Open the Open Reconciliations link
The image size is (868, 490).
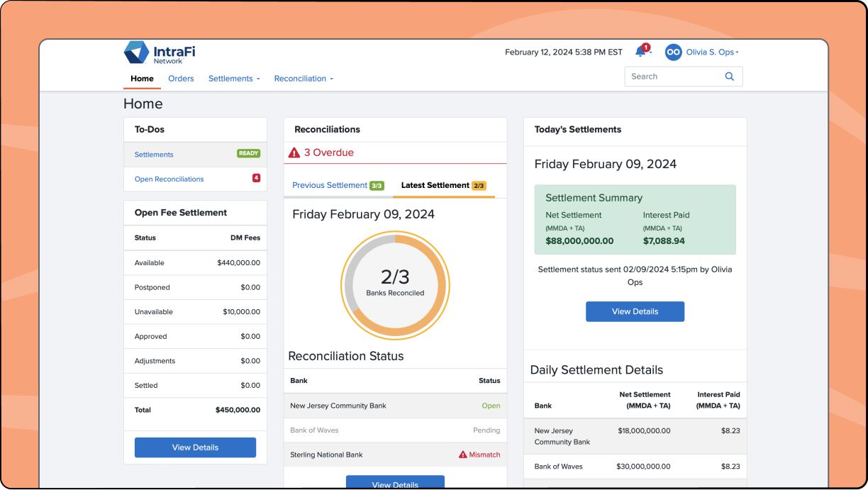(x=169, y=179)
